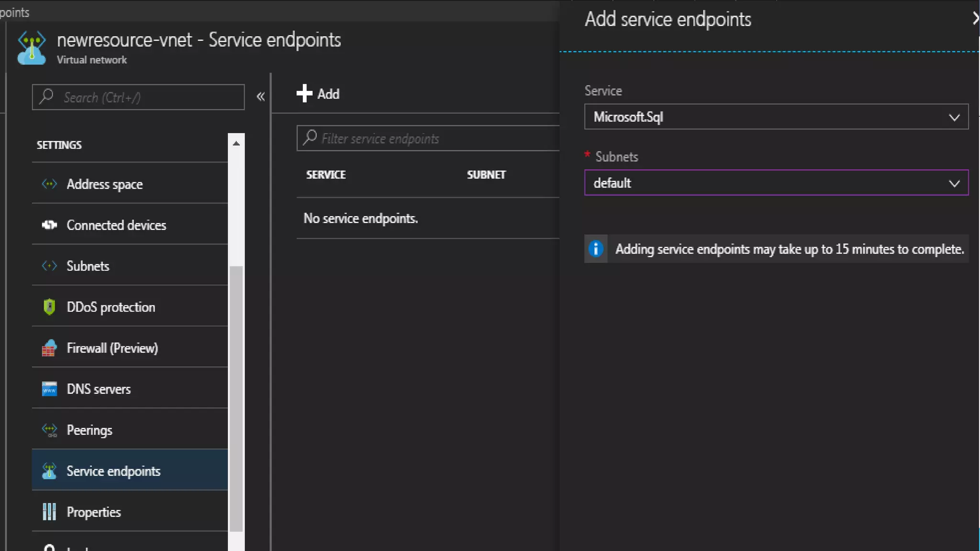Screen dimensions: 980x551
Task: Collapse the settings menu with double chevron
Action: click(260, 97)
